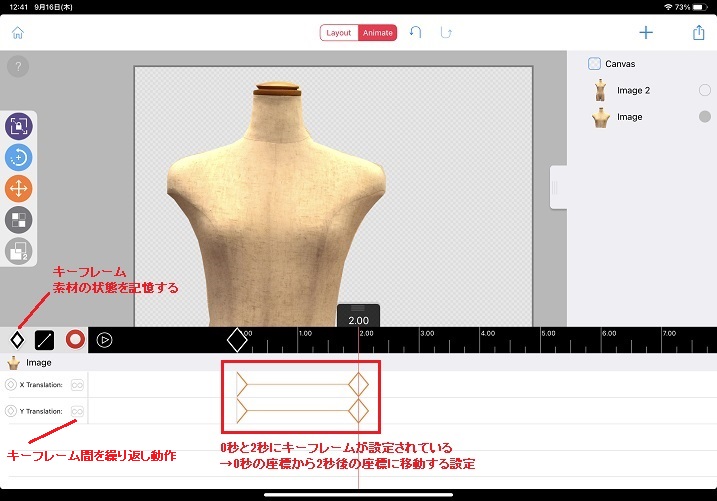
Task: Collapse the layers side panel handle
Action: [558, 188]
